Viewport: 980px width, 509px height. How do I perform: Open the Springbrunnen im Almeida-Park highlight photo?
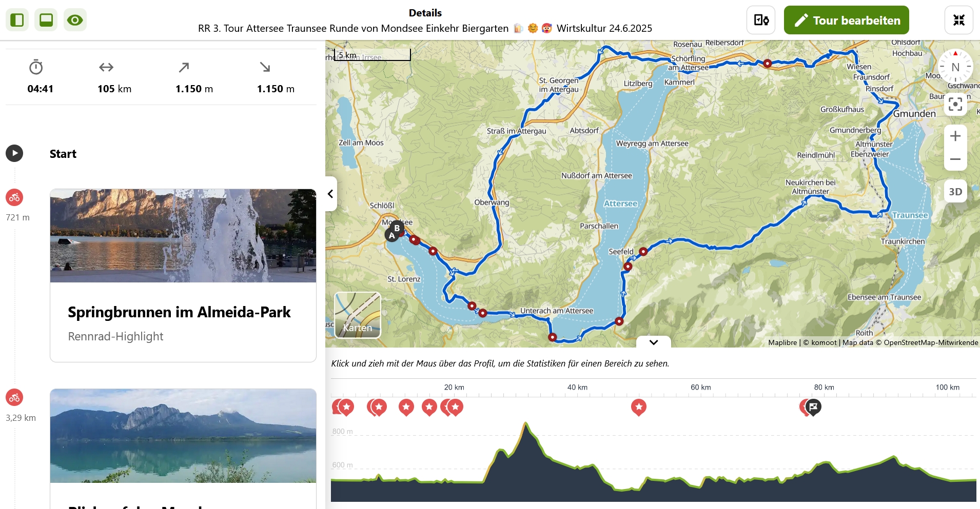183,236
